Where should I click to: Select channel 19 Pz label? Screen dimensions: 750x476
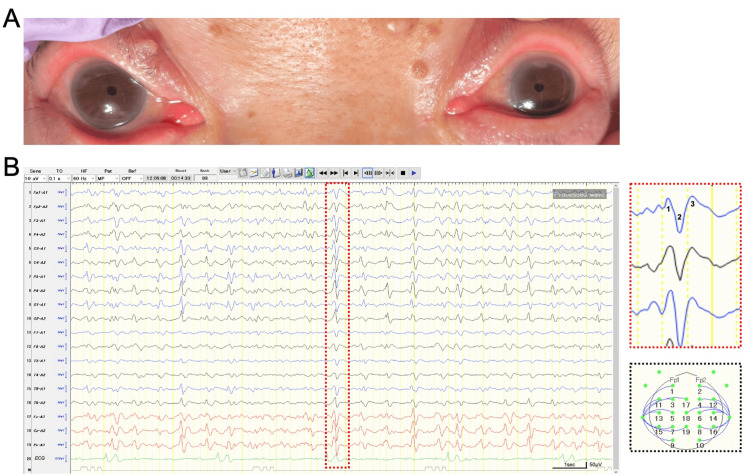[x=40, y=444]
